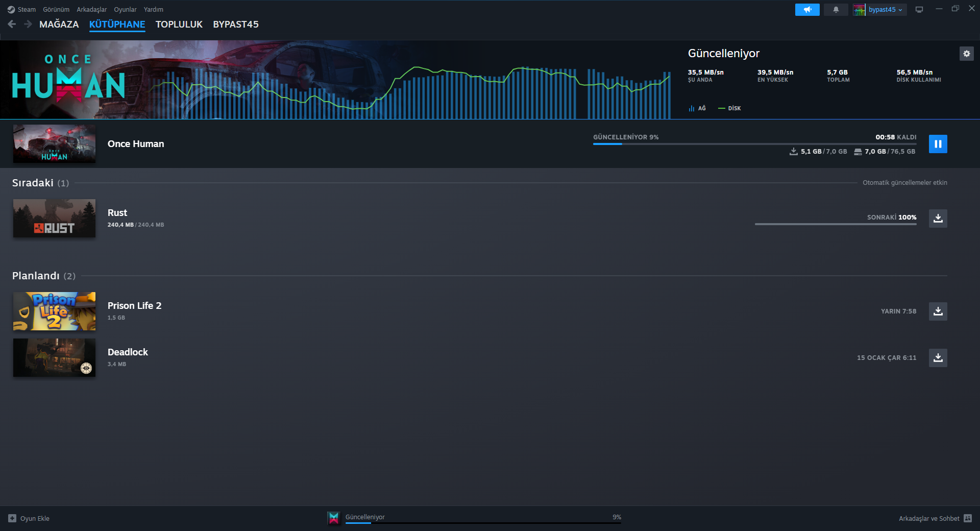Switch to the MAĞAZA tab
Viewport: 980px width, 531px height.
[59, 25]
